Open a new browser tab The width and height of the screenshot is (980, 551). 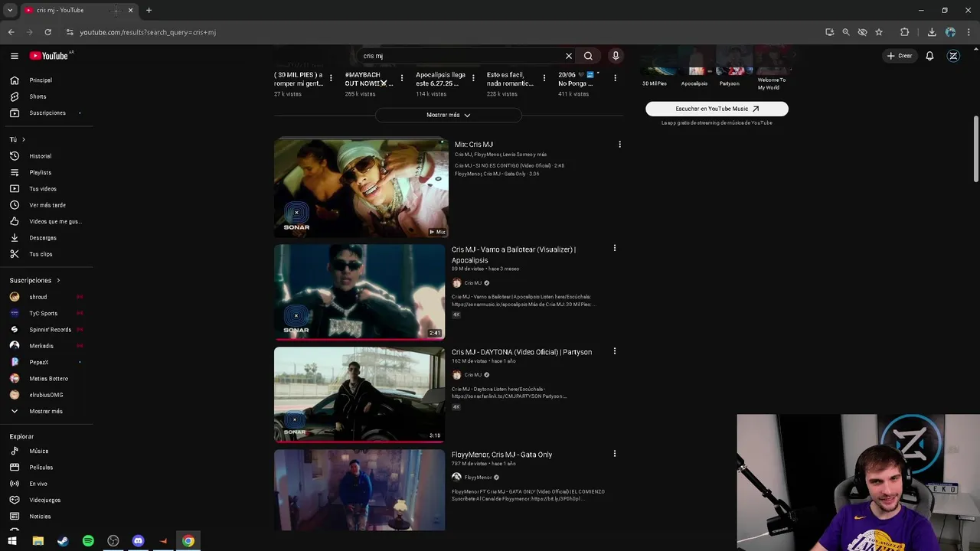[149, 10]
